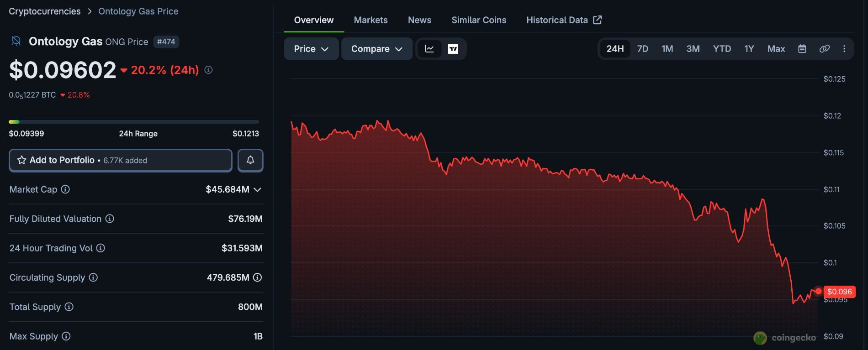Click the 20.2% (24h) change text
This screenshot has width=868, height=350.
pyautogui.click(x=165, y=70)
